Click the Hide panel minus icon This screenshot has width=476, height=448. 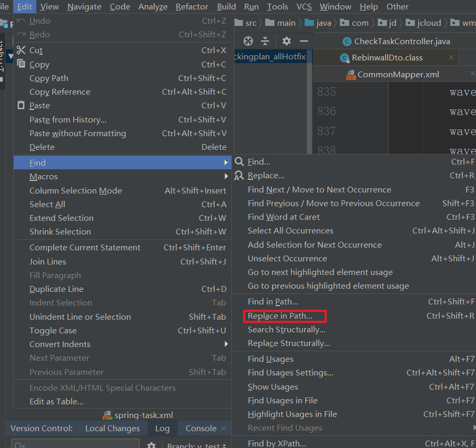[x=304, y=41]
